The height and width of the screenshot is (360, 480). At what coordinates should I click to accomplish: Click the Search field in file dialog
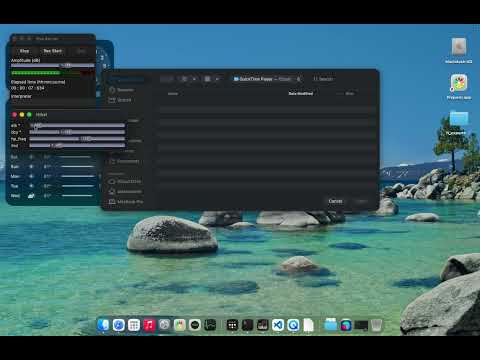(323, 79)
